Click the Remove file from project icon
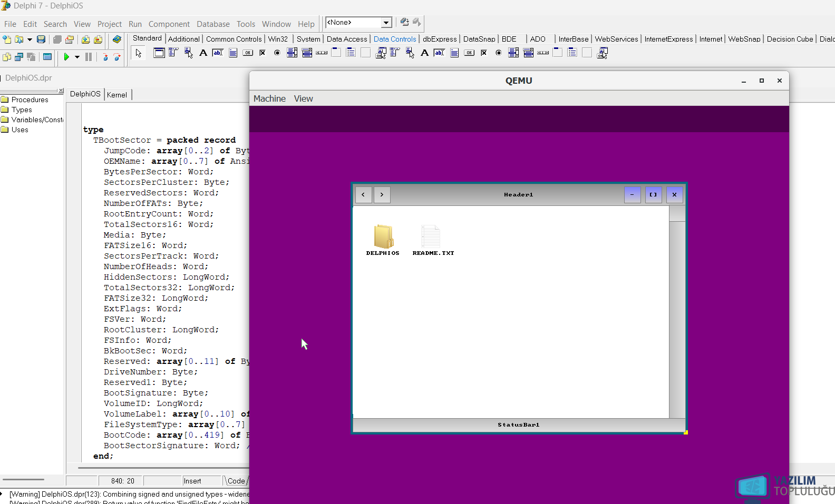The height and width of the screenshot is (504, 835). click(x=98, y=39)
